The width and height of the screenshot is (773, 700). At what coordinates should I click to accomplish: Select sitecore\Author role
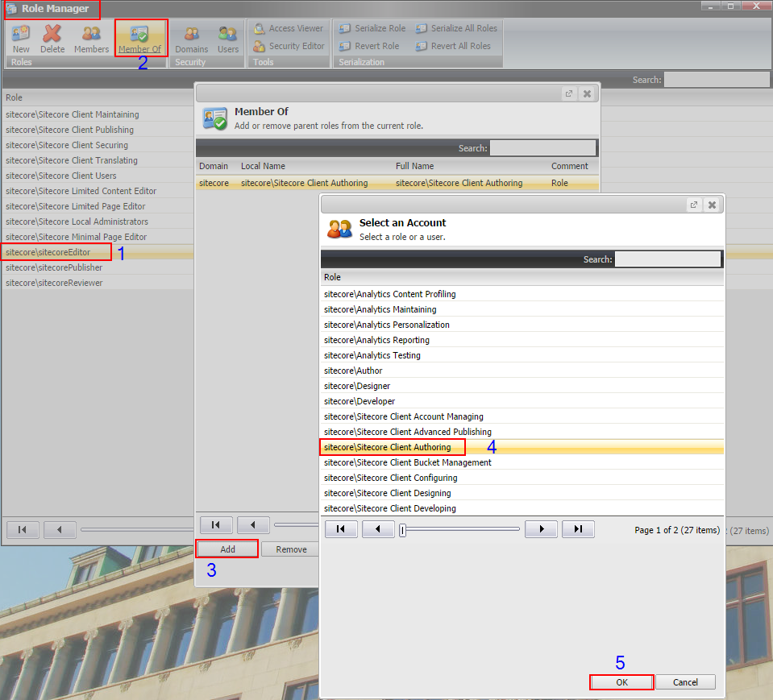522,371
